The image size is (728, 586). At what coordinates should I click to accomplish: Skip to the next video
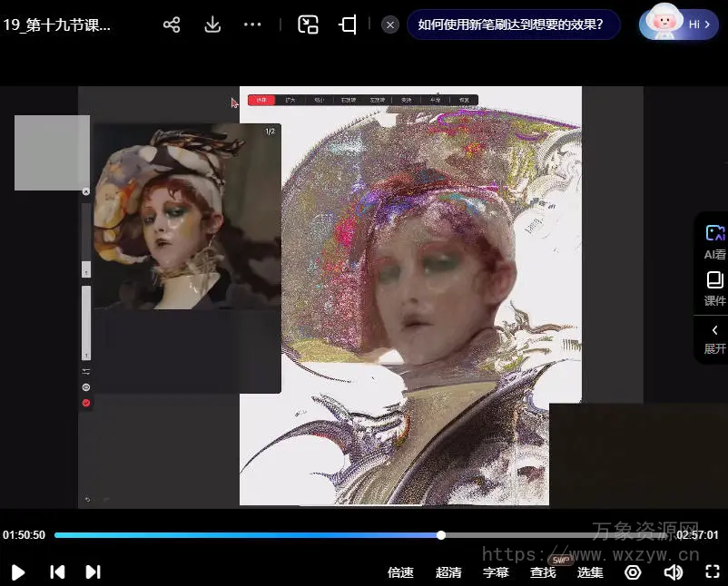coord(93,571)
